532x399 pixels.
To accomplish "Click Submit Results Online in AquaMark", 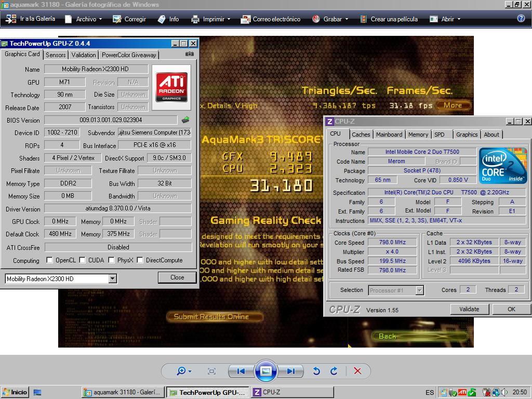I will coord(215,316).
